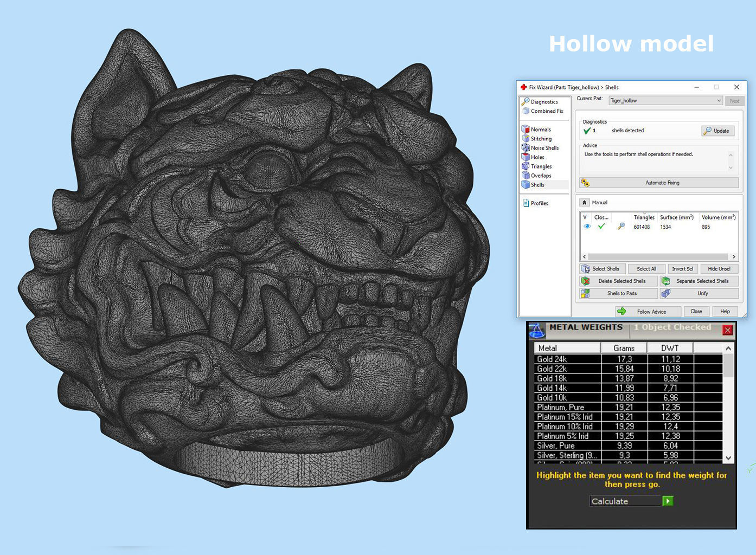Select Normals in the Fix Wizard sidebar
756x555 pixels.
[536, 130]
